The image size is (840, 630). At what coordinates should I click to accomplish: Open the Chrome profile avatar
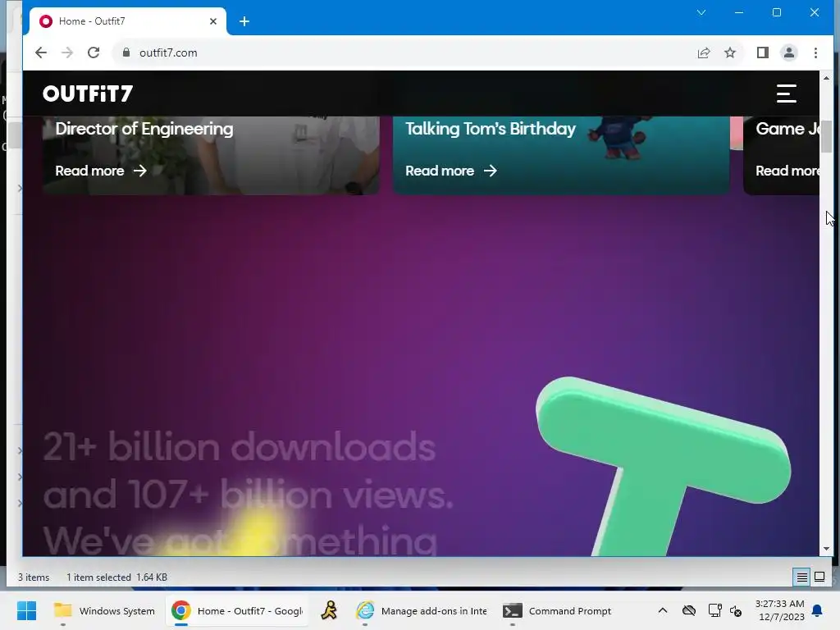(788, 52)
